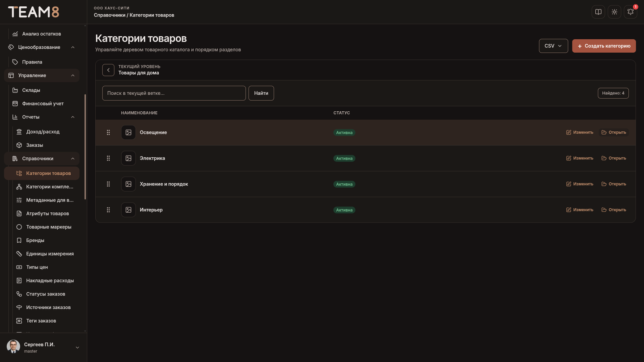Click the image placeholder for Освещение
644x362 pixels.
(x=128, y=132)
